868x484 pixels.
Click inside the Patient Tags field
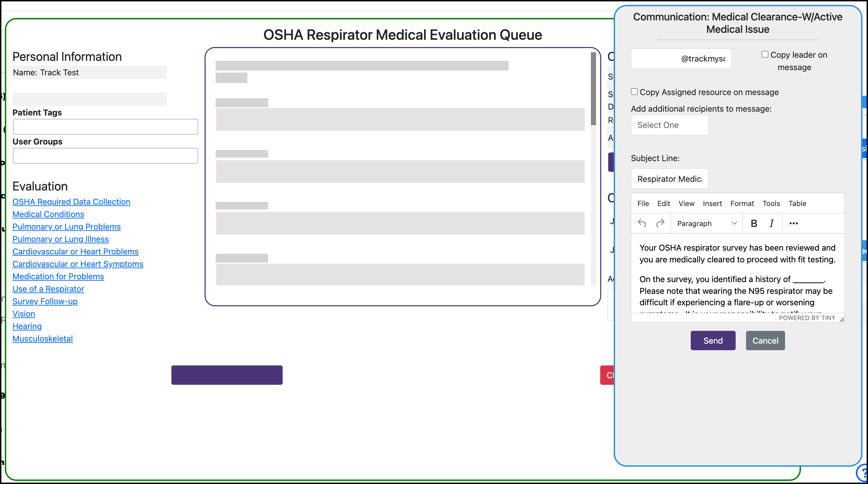[105, 127]
